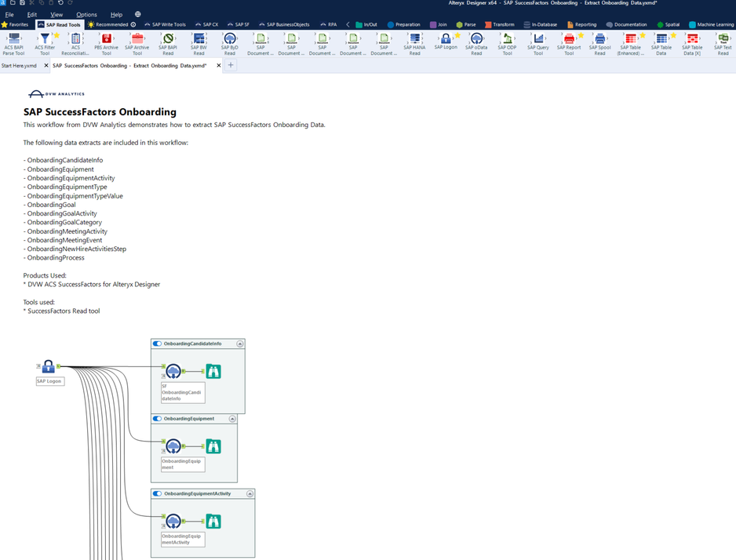Image resolution: width=736 pixels, height=560 pixels.
Task: Choose the SAP ODP Tool icon
Action: (508, 38)
